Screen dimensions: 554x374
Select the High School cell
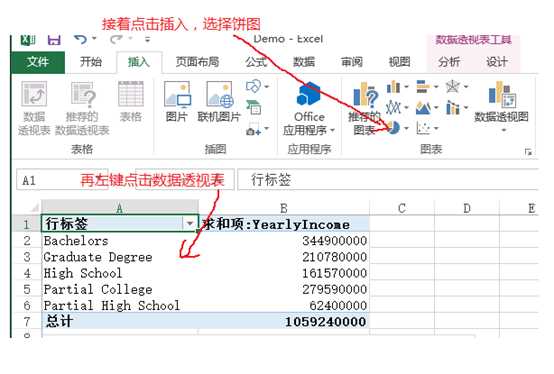click(120, 273)
